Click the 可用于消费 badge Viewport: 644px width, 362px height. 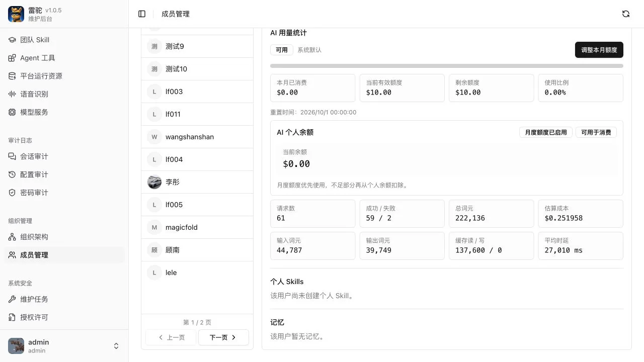click(596, 132)
